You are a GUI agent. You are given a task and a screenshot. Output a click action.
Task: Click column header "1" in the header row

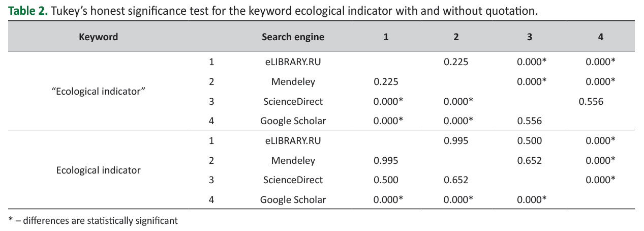click(386, 37)
